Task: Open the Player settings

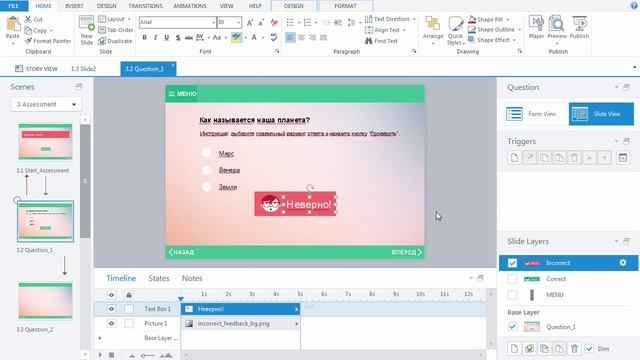Action: 536,27
